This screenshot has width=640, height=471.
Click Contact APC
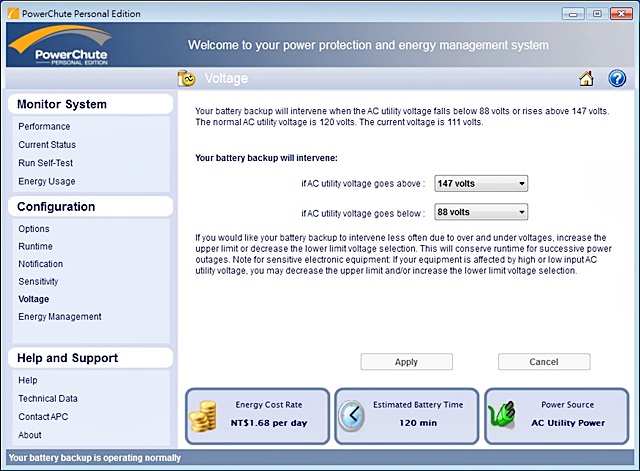click(x=43, y=417)
